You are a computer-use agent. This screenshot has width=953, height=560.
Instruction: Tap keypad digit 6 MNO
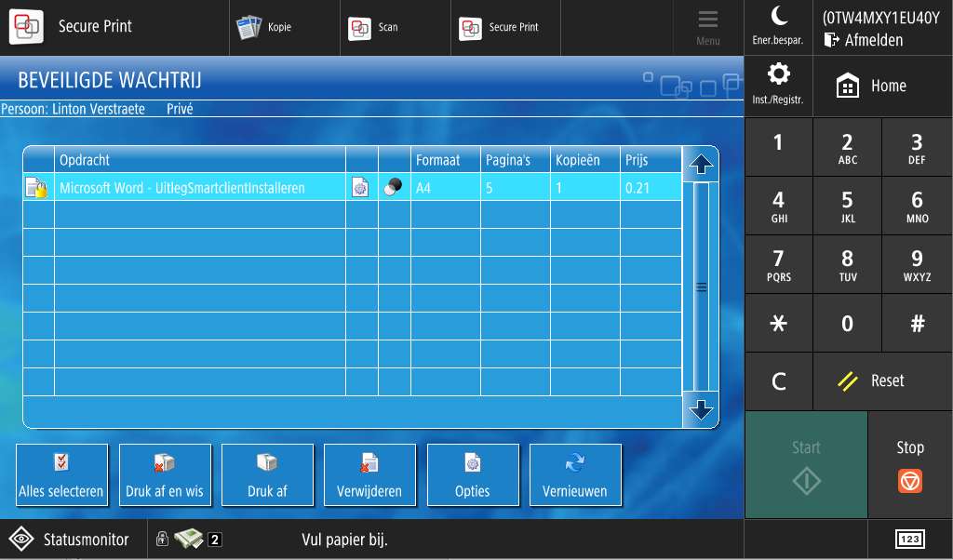917,206
